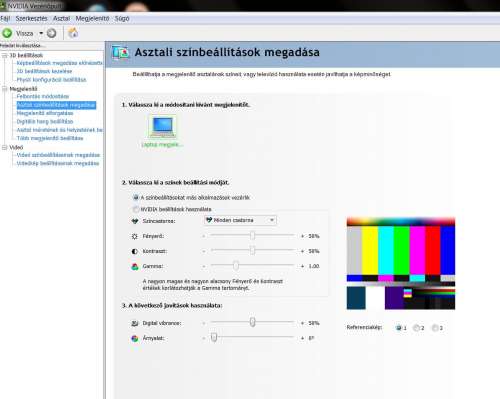Open the back history dropdown arrow

pyautogui.click(x=41, y=33)
